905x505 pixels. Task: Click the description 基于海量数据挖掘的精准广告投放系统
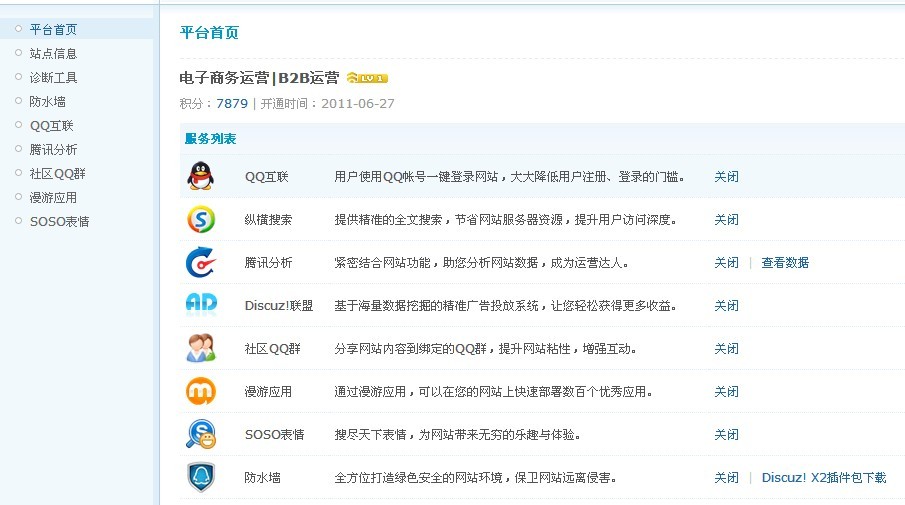[x=505, y=305]
